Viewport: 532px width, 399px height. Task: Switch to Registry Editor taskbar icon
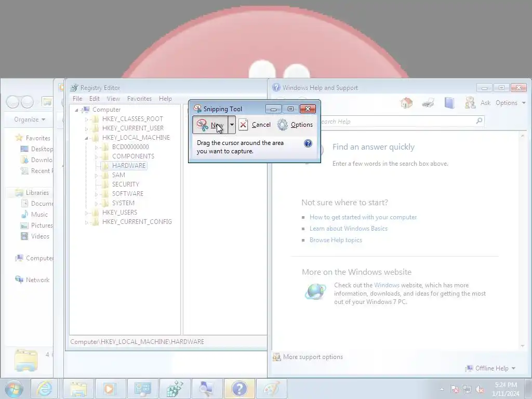175,389
